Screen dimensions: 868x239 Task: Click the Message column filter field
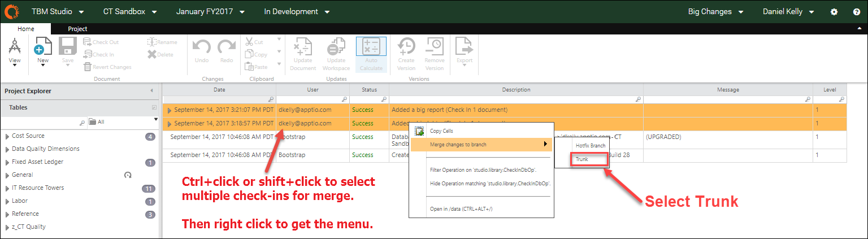pos(728,99)
